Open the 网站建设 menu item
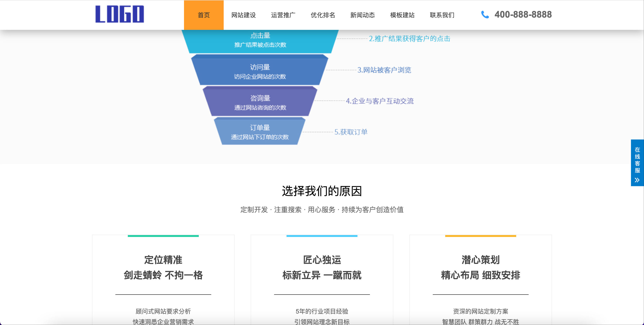644x325 pixels. [243, 15]
